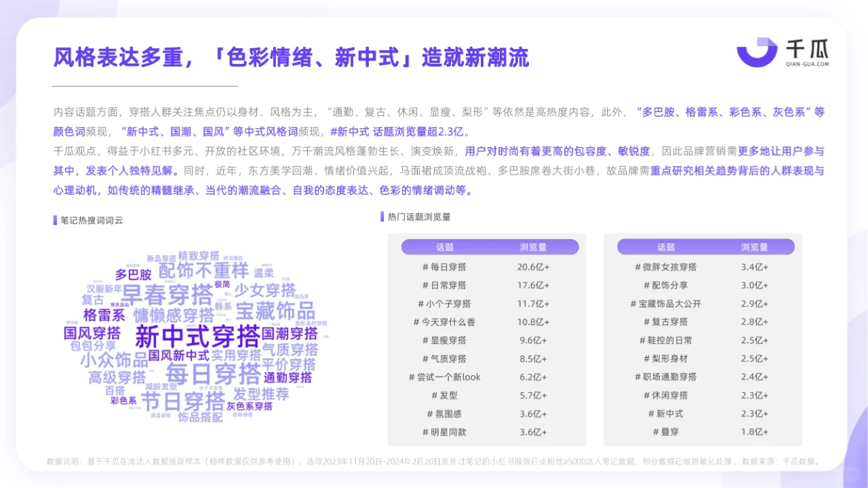The image size is (868, 488).
Task: Click the 17.6亿+ view count
Action: (x=533, y=285)
